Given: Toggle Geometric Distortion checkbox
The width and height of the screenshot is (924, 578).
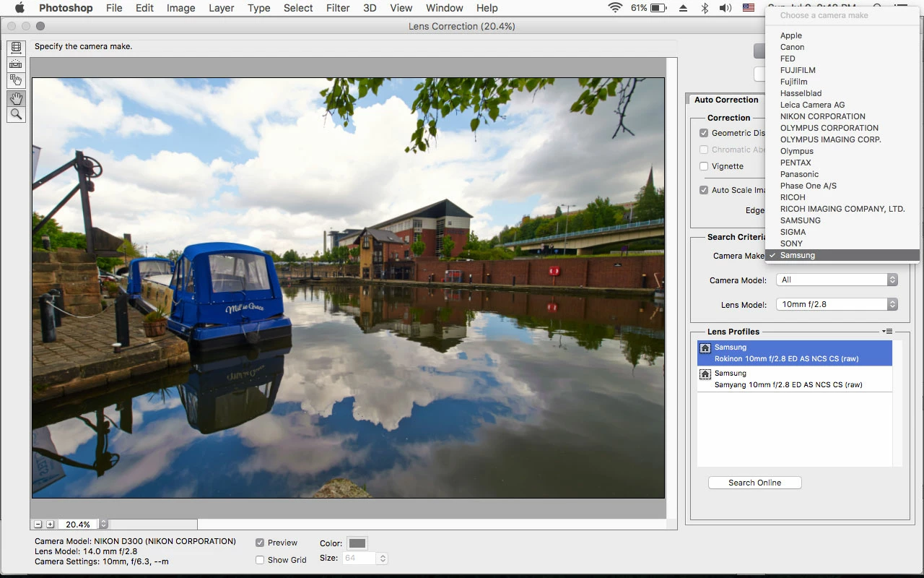Looking at the screenshot, I should coord(704,133).
